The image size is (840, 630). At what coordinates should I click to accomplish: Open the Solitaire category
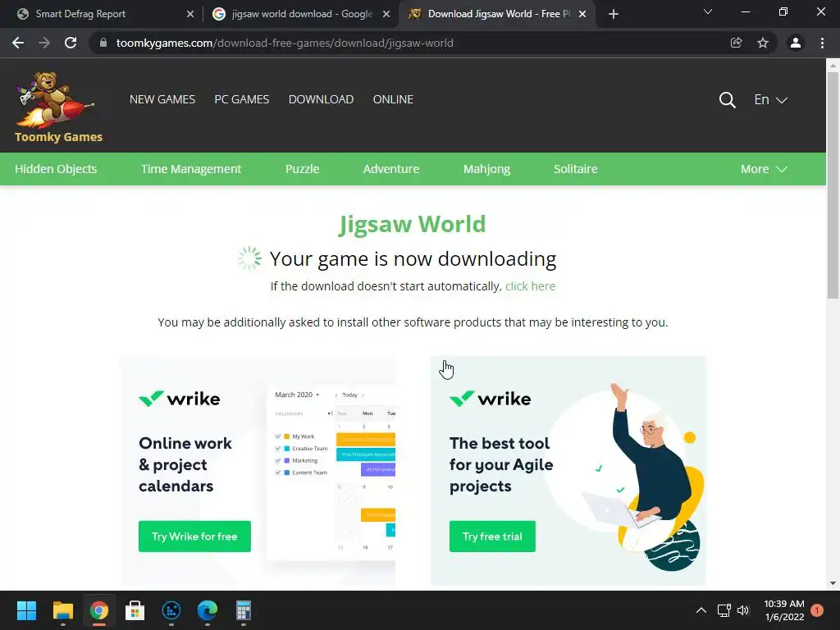tap(575, 169)
